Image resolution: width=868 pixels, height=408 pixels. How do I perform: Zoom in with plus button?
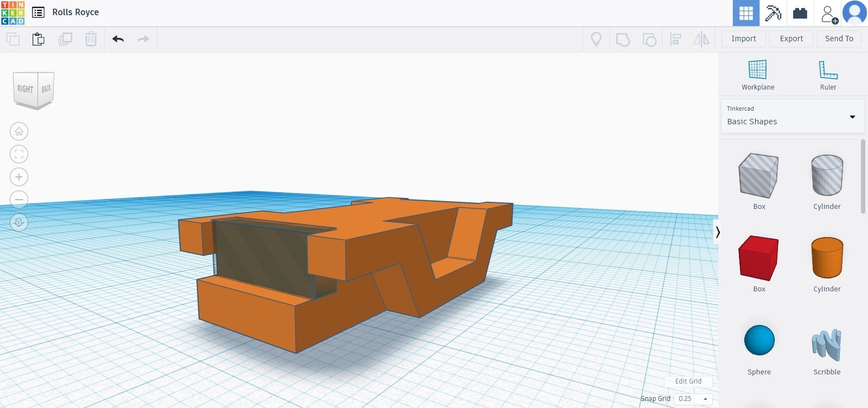19,177
